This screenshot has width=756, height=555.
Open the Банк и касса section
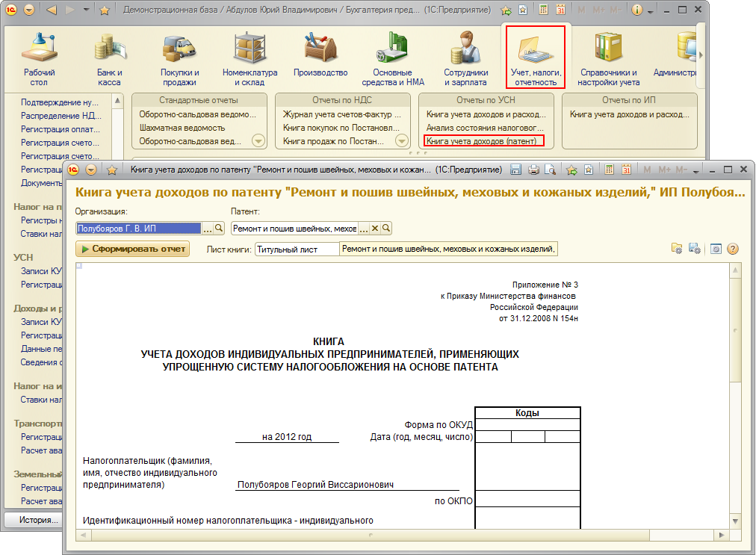click(x=110, y=59)
